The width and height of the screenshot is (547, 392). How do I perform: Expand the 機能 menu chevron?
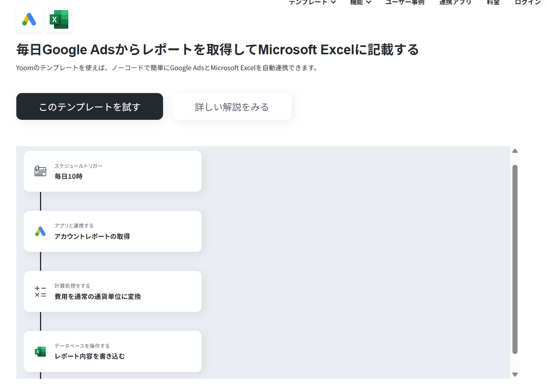(369, 2)
